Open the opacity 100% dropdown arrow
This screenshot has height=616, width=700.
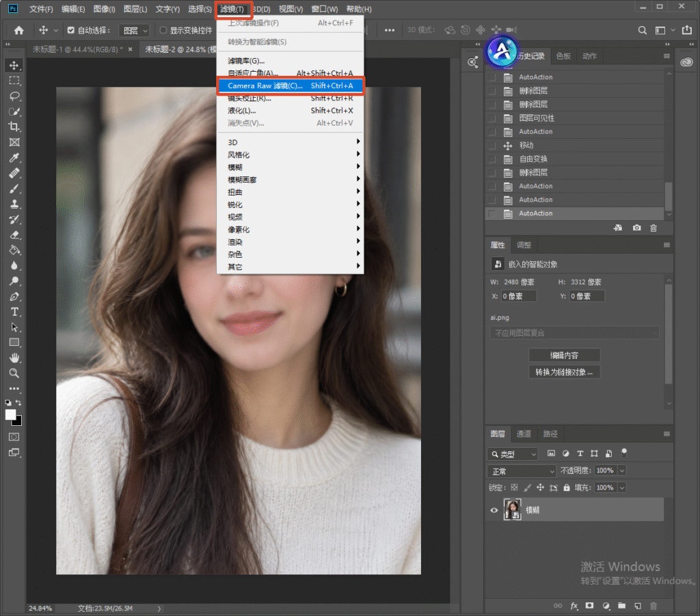coord(622,470)
